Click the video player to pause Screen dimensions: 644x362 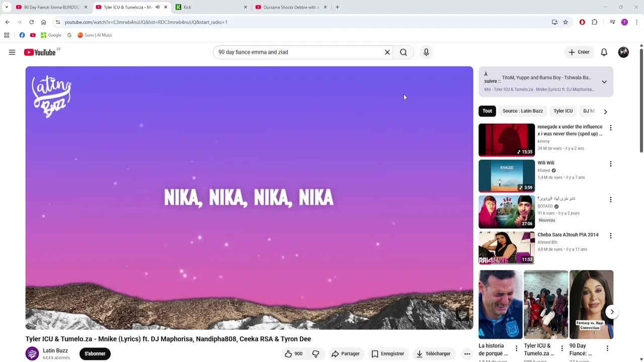tap(249, 198)
